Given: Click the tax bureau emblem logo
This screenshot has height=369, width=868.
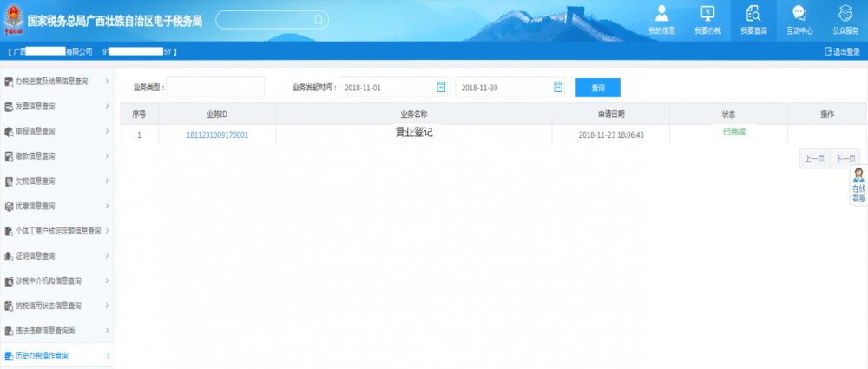Looking at the screenshot, I should point(13,20).
